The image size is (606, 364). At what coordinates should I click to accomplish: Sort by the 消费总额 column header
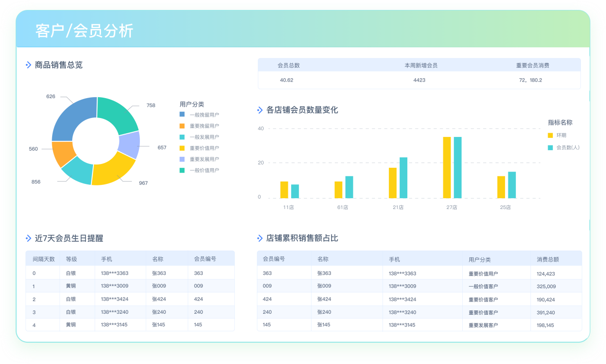point(548,259)
